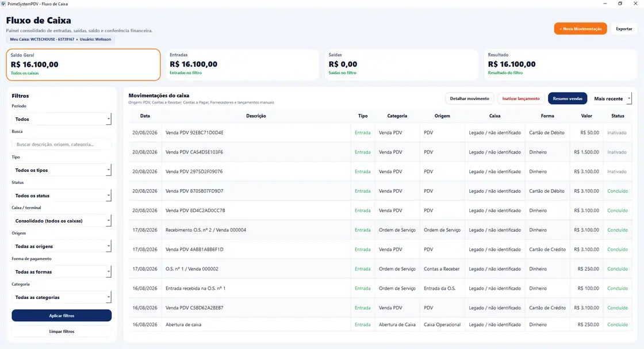Expand the Consolidado (todos os caixas) dropdown

point(62,221)
